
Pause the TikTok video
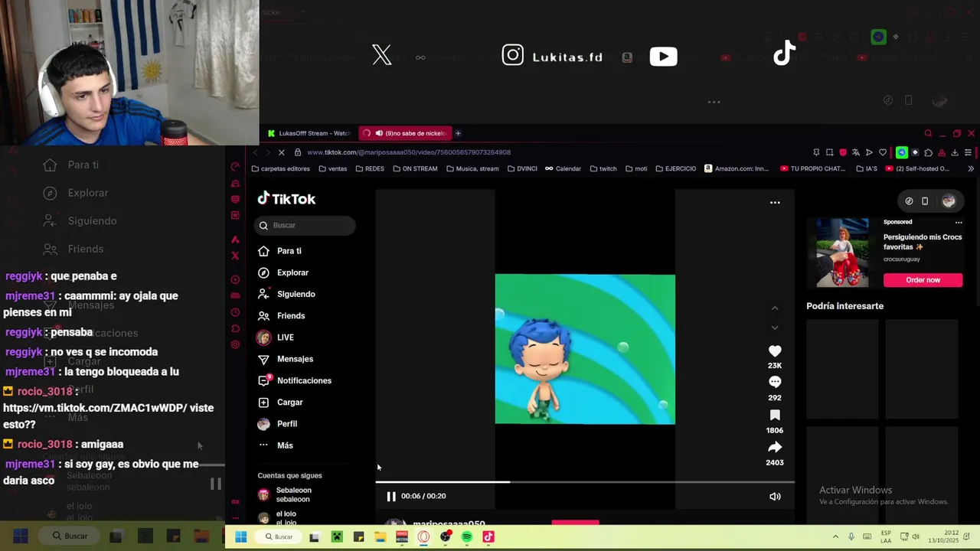point(391,496)
